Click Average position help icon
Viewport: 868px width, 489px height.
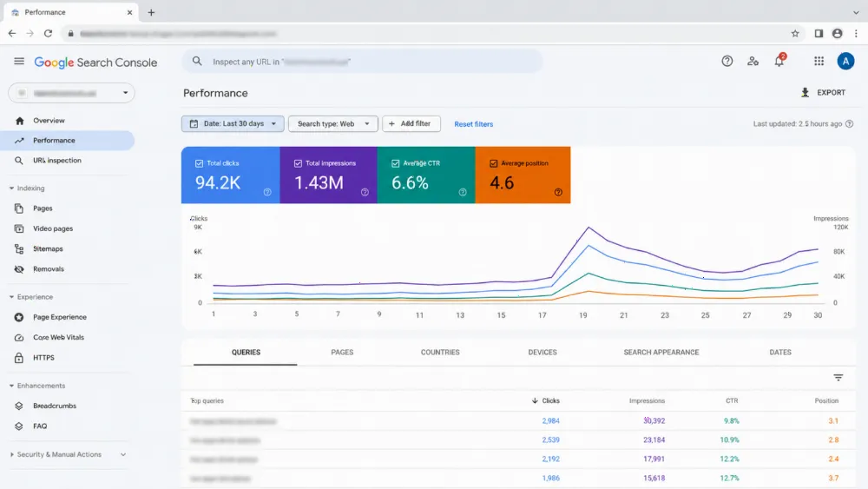pyautogui.click(x=558, y=192)
